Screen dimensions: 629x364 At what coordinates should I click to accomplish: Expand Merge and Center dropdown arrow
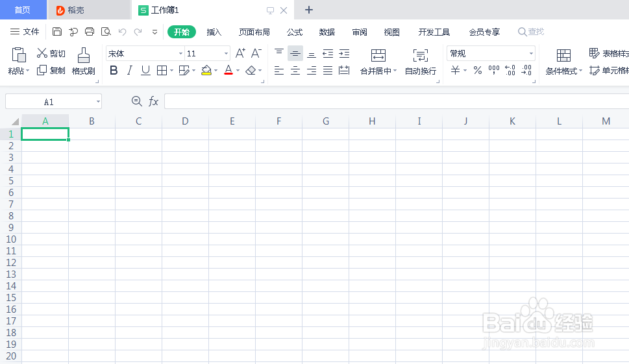tap(395, 71)
